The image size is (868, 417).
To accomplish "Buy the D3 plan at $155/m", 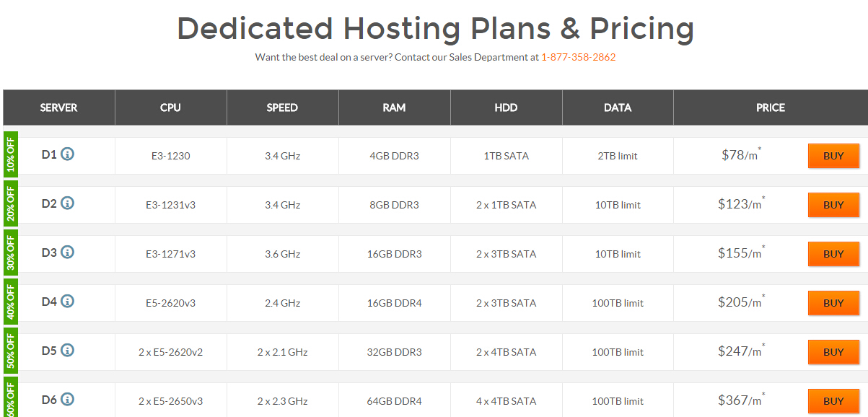I will [x=833, y=254].
